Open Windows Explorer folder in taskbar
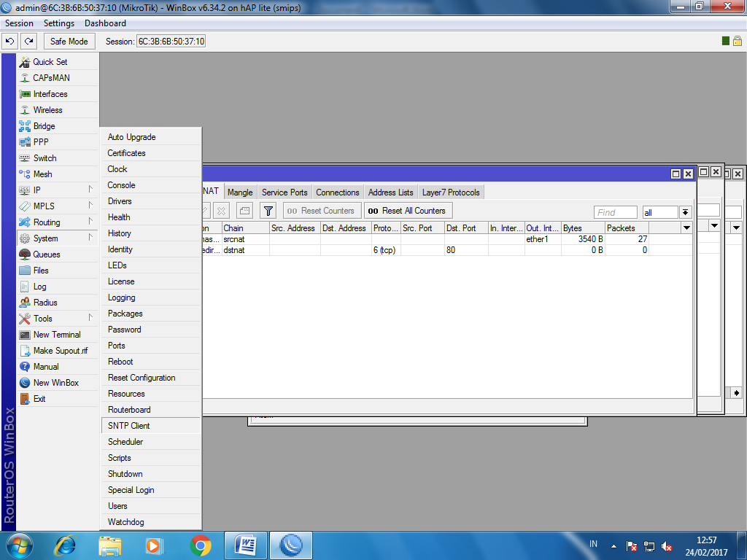The width and height of the screenshot is (747, 560). tap(110, 545)
